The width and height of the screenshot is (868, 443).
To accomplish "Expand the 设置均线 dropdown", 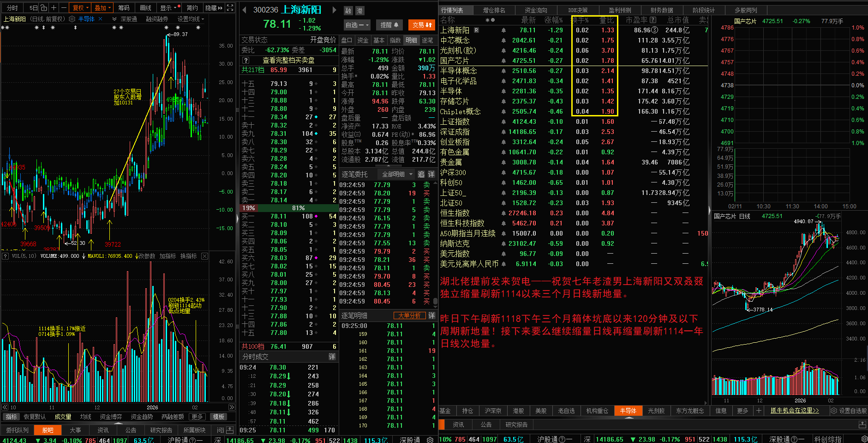I will [x=191, y=19].
